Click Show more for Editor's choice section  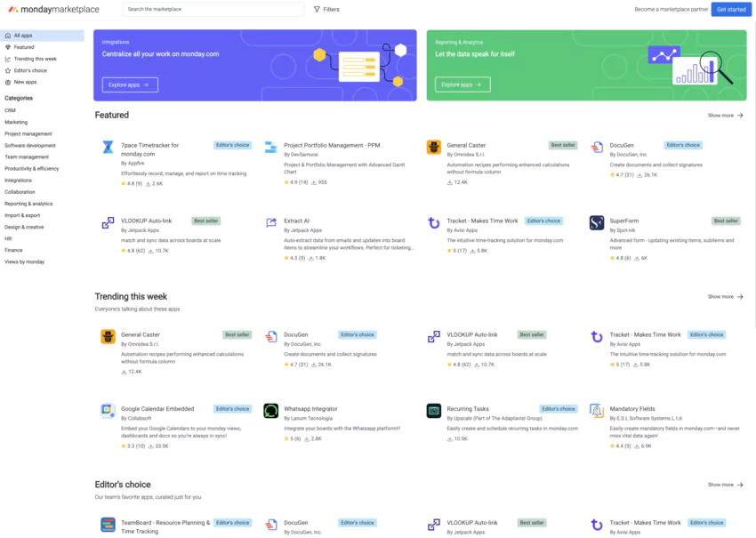point(725,485)
